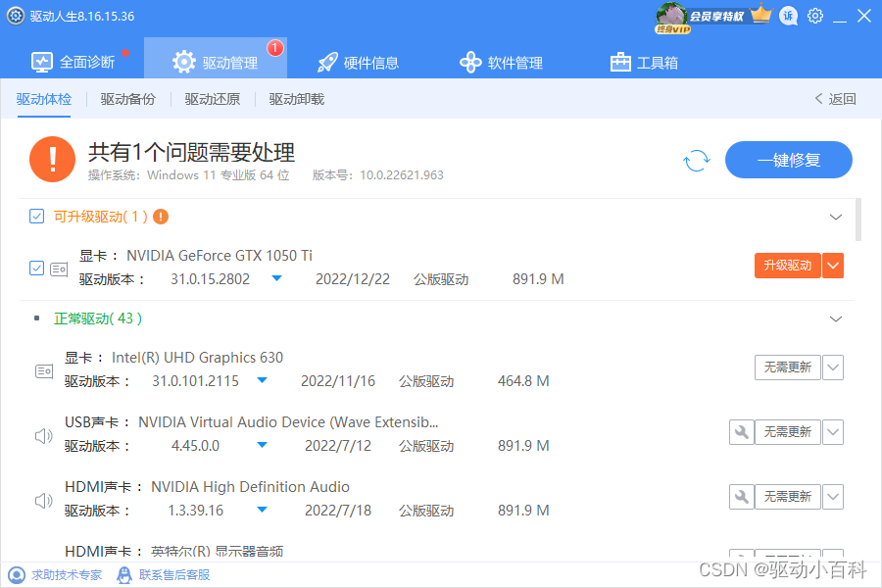
Task: Open the 工具箱 tab
Action: coord(644,62)
